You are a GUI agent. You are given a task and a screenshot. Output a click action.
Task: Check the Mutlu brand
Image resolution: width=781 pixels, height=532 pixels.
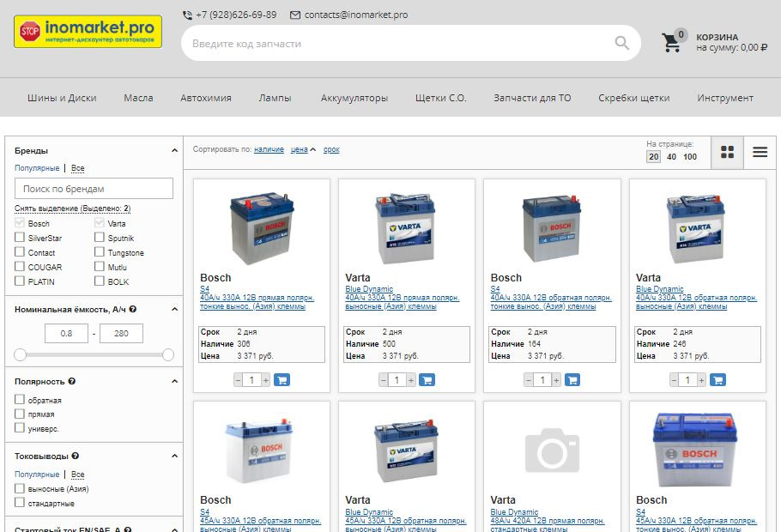point(99,266)
